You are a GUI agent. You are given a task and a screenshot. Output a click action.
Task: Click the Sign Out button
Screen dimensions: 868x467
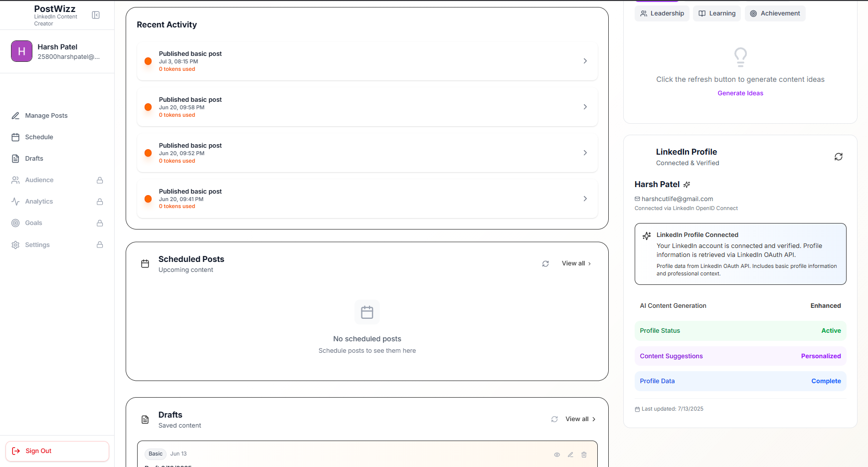[57, 451]
